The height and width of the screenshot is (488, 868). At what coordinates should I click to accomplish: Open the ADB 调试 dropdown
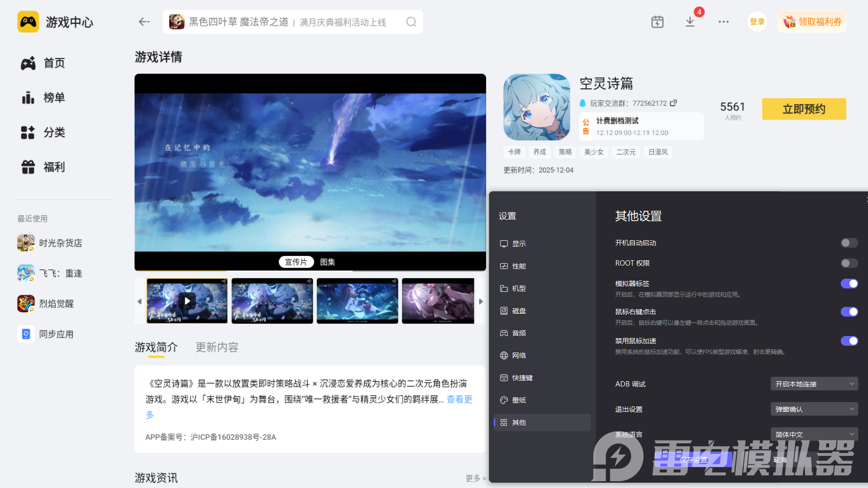pos(814,384)
